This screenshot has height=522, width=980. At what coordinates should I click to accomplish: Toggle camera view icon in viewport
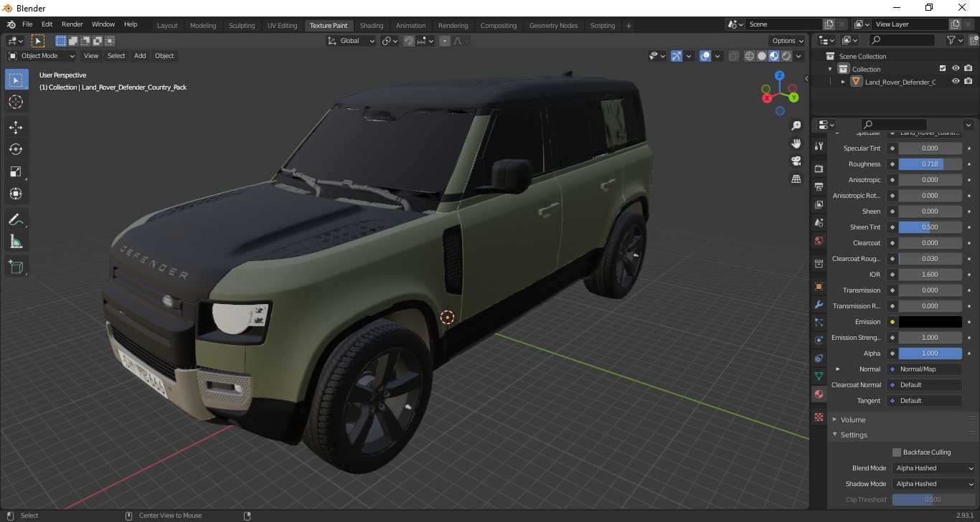point(796,161)
